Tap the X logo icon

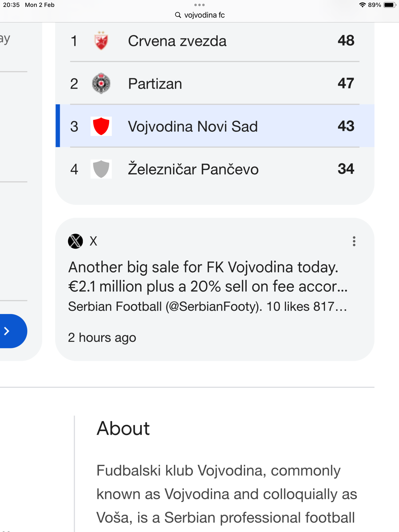pyautogui.click(x=75, y=241)
